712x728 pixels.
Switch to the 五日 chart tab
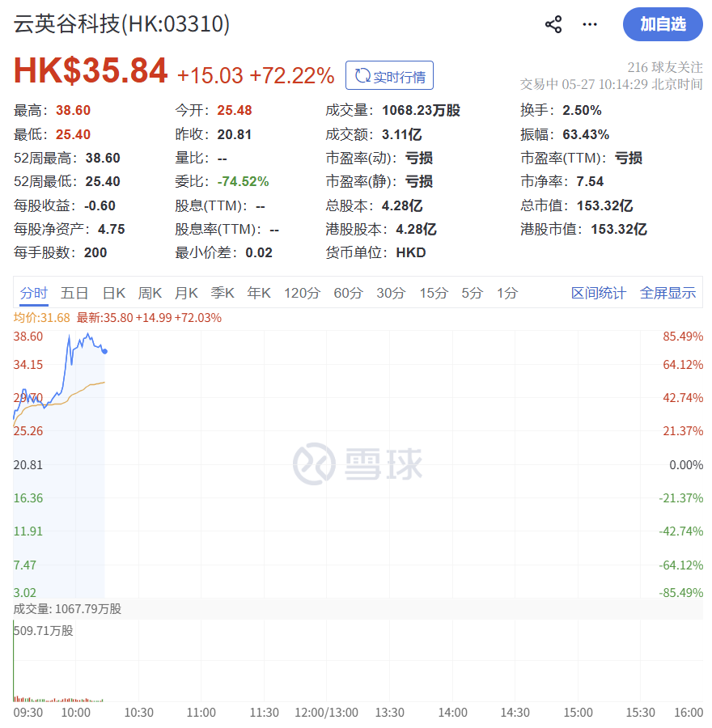point(74,293)
